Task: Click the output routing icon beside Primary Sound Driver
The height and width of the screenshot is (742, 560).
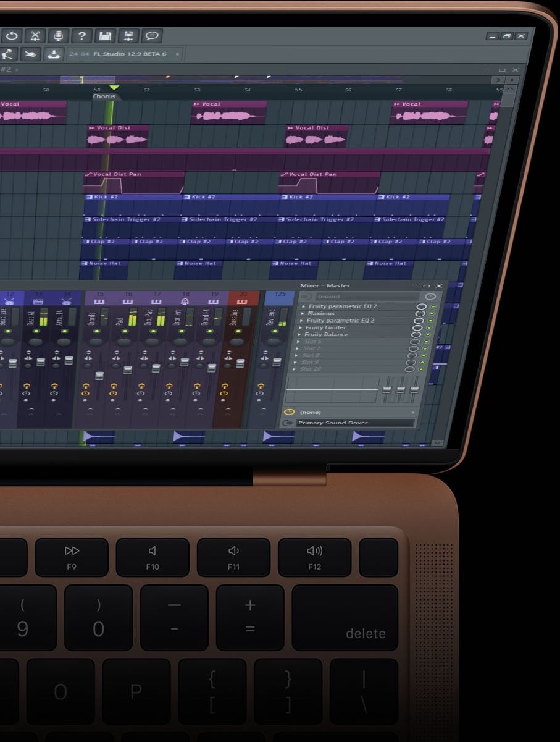Action: pyautogui.click(x=288, y=423)
